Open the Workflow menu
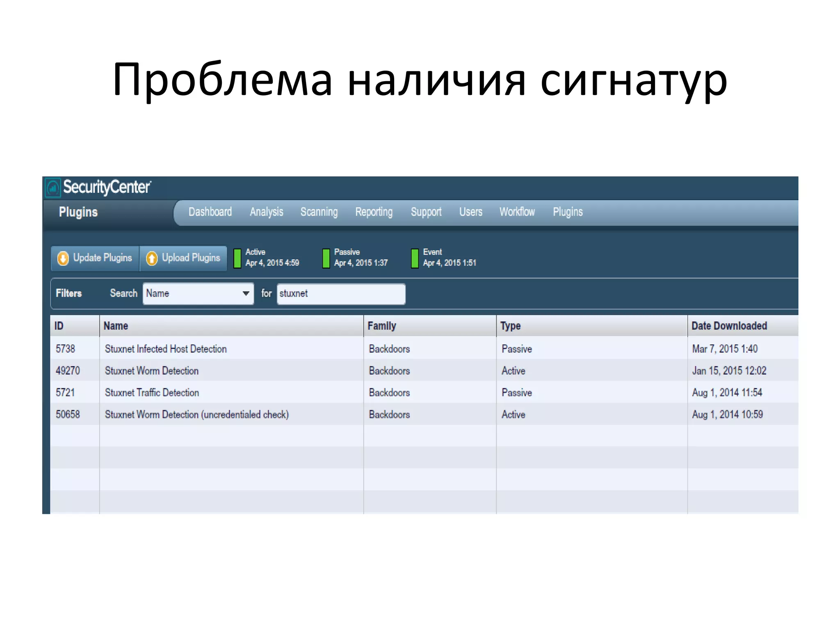Screen dimensions: 840x630 517,212
